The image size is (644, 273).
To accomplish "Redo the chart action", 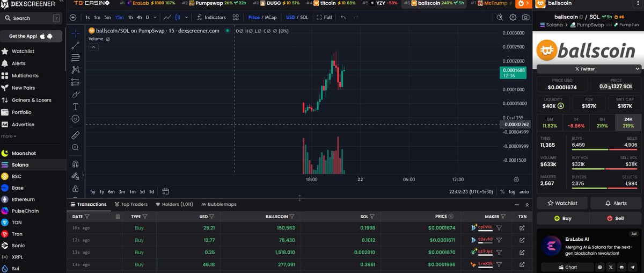I will 357,17.
